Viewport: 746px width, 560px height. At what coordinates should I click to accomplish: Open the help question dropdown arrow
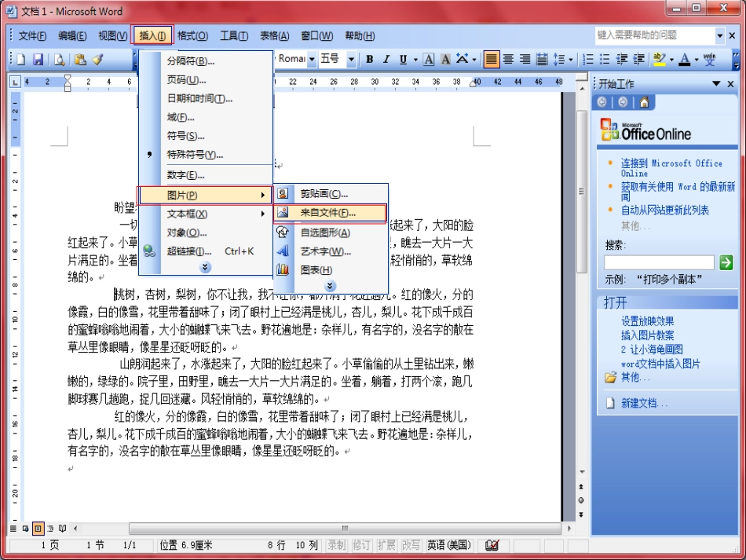pos(720,35)
